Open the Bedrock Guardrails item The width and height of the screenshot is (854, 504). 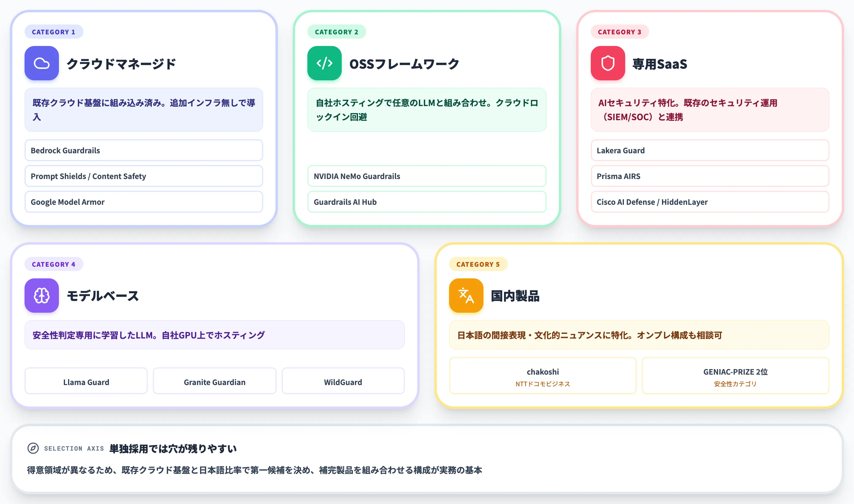144,151
